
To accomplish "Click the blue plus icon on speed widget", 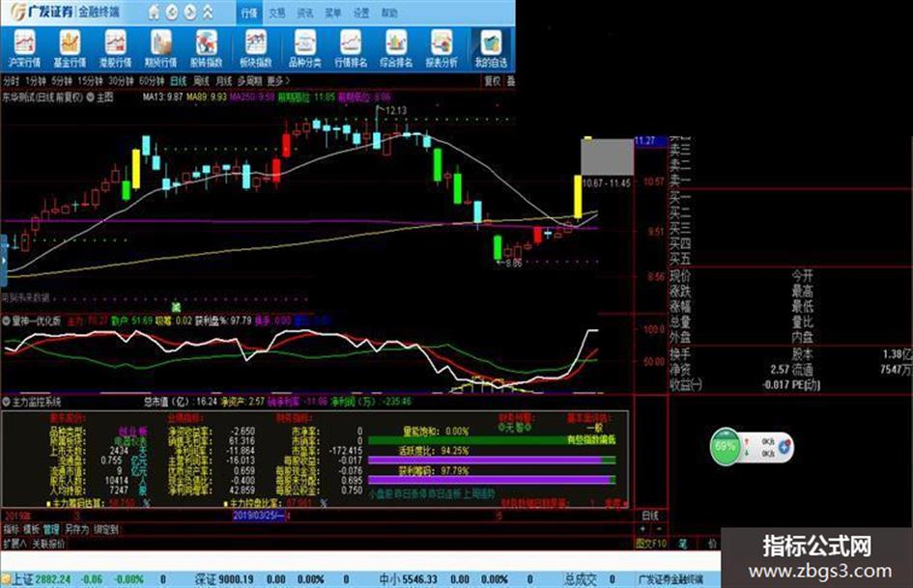I will pyautogui.click(x=784, y=446).
